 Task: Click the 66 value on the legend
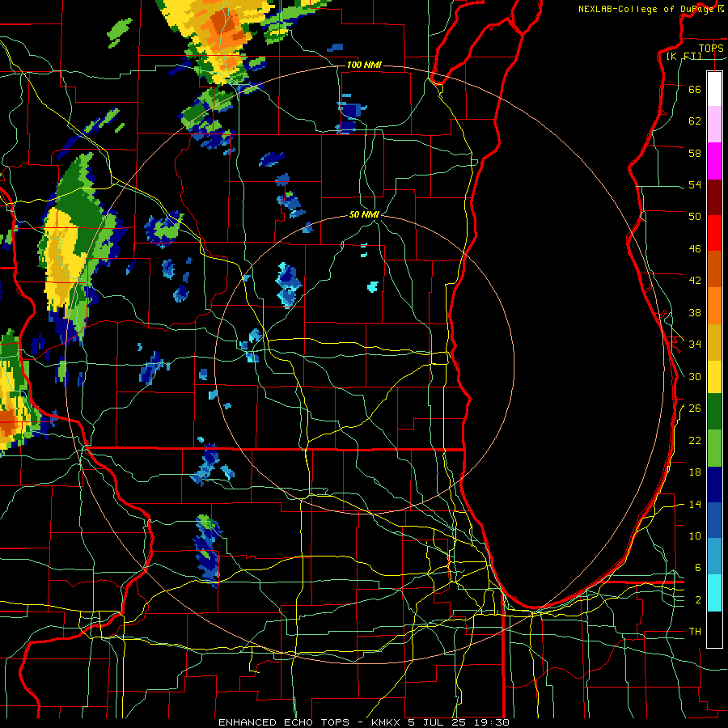(695, 89)
